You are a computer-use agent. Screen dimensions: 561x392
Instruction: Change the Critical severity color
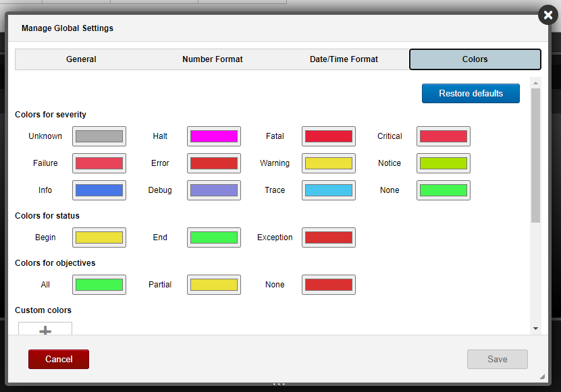tap(443, 136)
